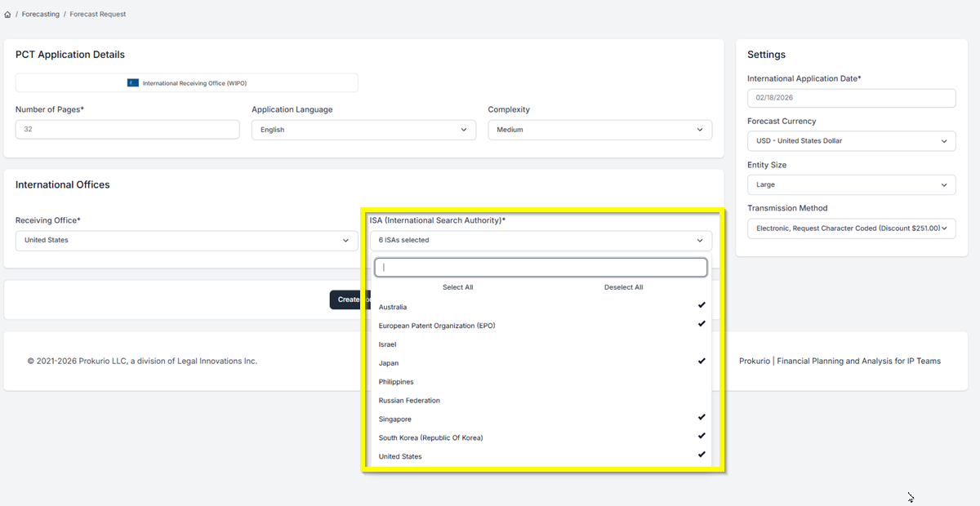Go to Forecasting in breadcrumb
This screenshot has height=506, width=980.
(x=41, y=15)
